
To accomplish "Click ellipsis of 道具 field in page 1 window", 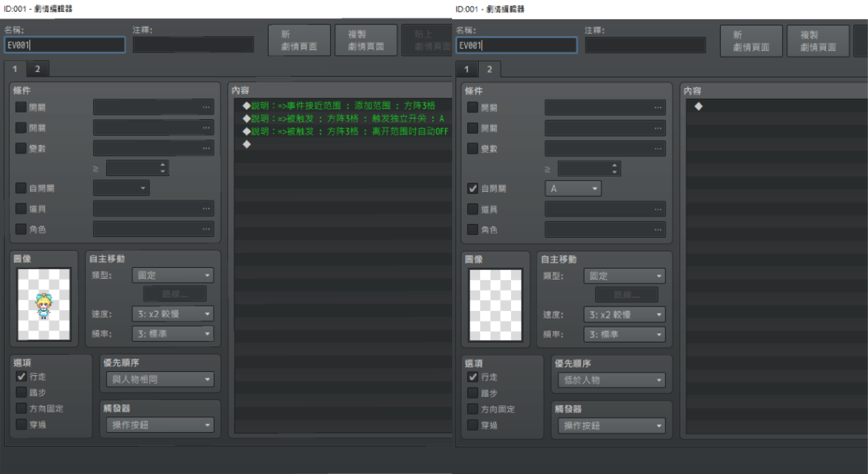I will tap(206, 209).
